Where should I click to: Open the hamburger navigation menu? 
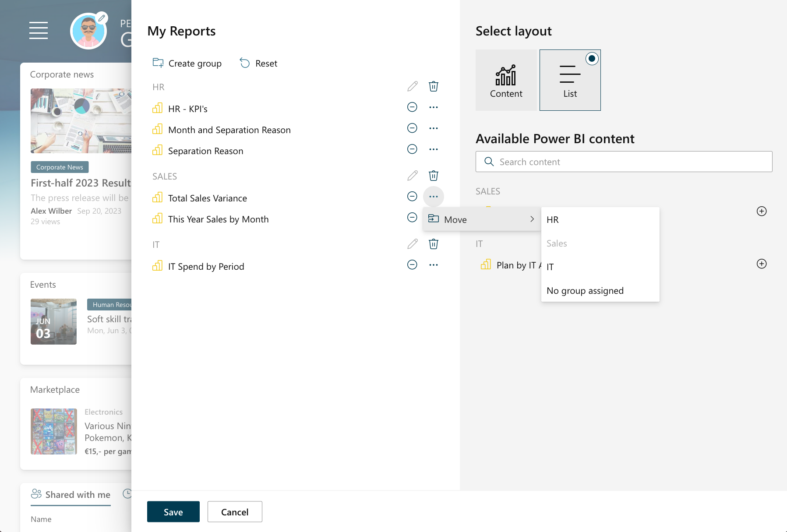coord(39,30)
